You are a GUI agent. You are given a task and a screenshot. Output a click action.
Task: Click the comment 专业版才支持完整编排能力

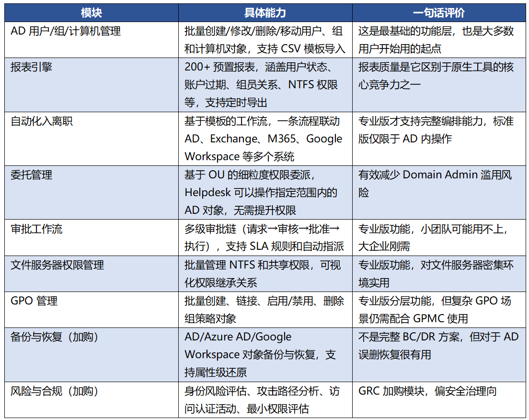[x=439, y=139]
